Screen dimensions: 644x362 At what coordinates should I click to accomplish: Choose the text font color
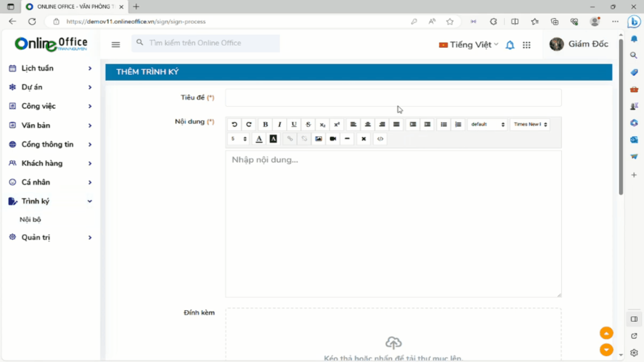259,139
